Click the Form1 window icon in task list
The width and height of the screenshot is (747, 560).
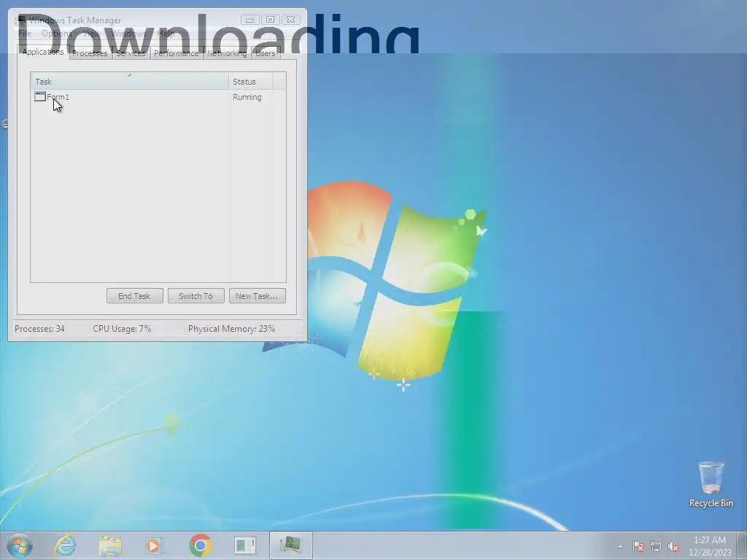click(40, 97)
